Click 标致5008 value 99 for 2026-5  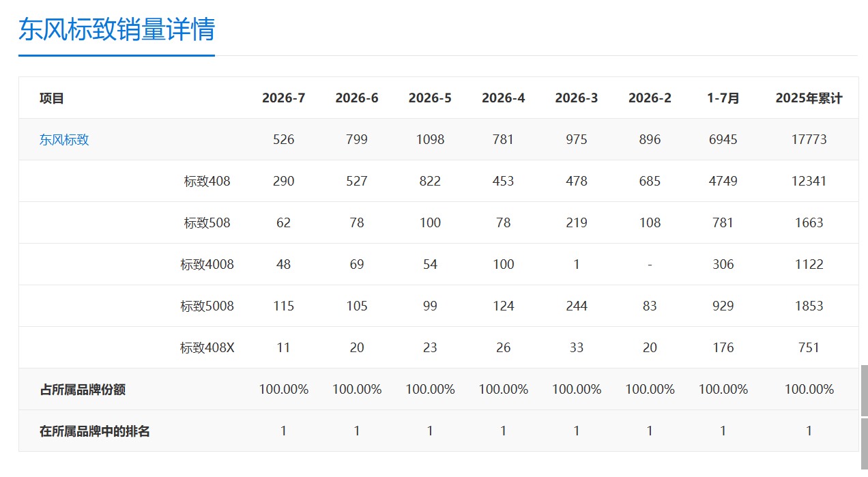(430, 306)
